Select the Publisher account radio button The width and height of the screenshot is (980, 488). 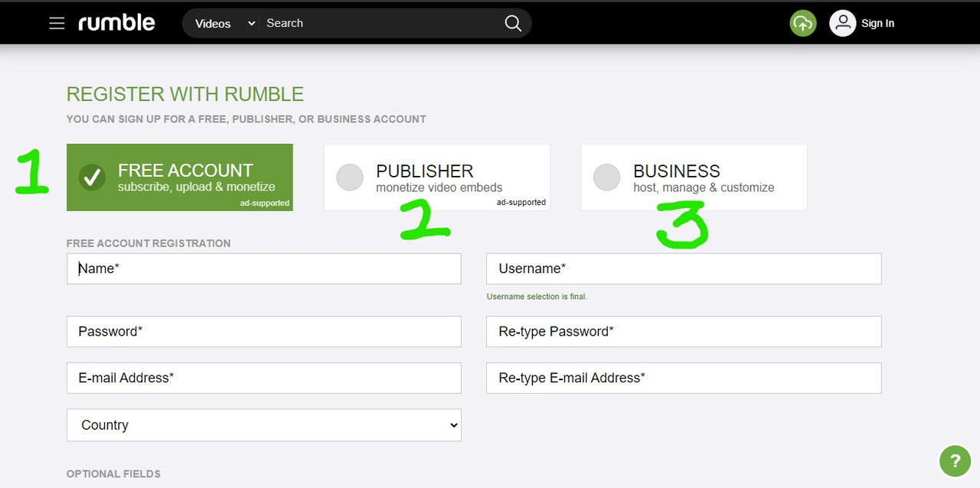click(350, 177)
